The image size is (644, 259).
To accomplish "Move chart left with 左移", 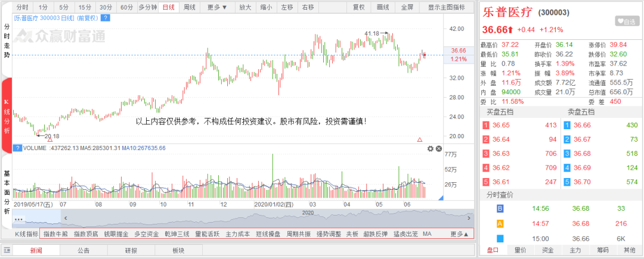I will 287,7.
